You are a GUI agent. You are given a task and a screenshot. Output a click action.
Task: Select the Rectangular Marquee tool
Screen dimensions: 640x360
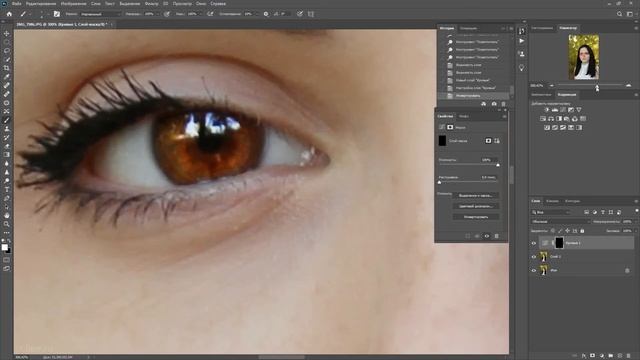7,42
